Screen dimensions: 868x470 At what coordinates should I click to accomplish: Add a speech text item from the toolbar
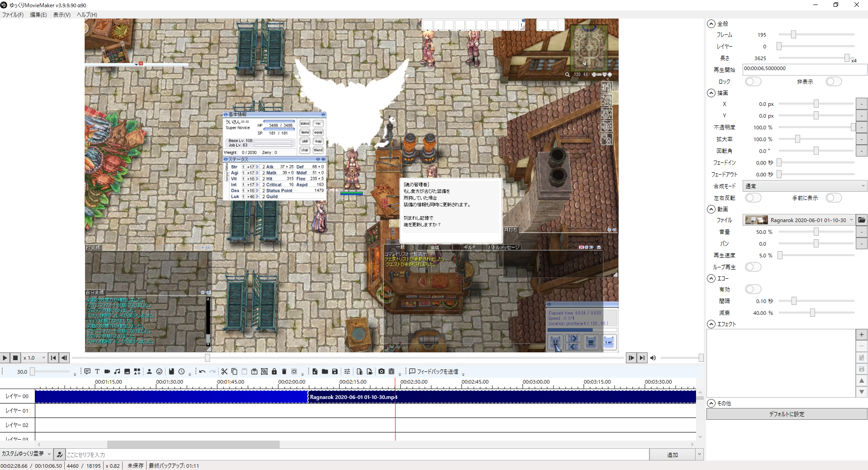(x=87, y=371)
